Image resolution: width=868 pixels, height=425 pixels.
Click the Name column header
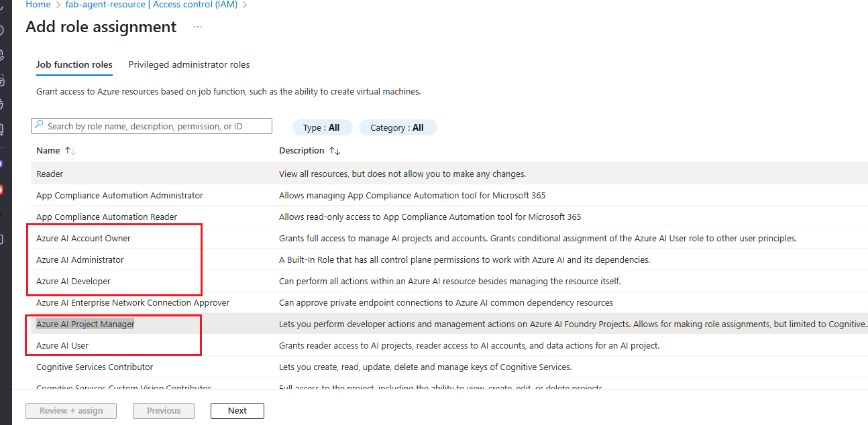click(x=48, y=151)
